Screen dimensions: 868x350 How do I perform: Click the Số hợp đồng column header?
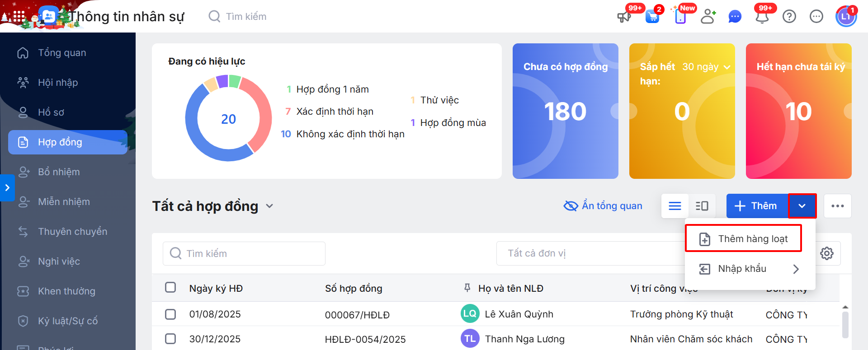tap(354, 288)
